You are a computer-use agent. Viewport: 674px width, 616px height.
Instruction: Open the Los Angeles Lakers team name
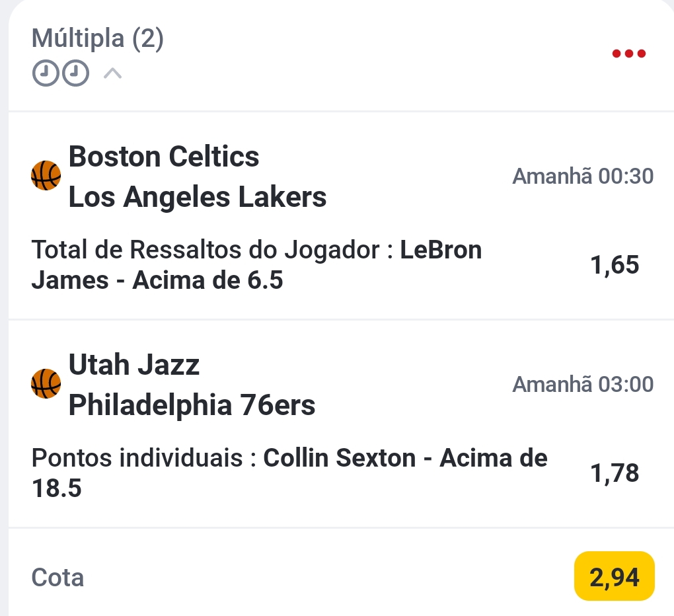pyautogui.click(x=198, y=196)
